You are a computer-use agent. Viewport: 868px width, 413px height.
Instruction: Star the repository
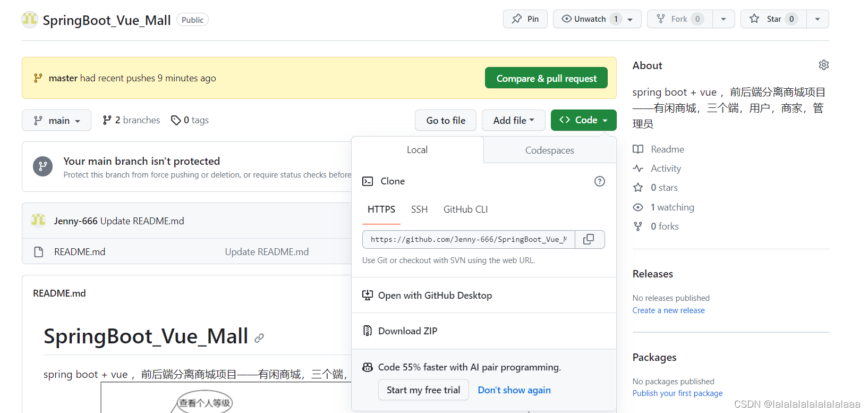click(774, 19)
